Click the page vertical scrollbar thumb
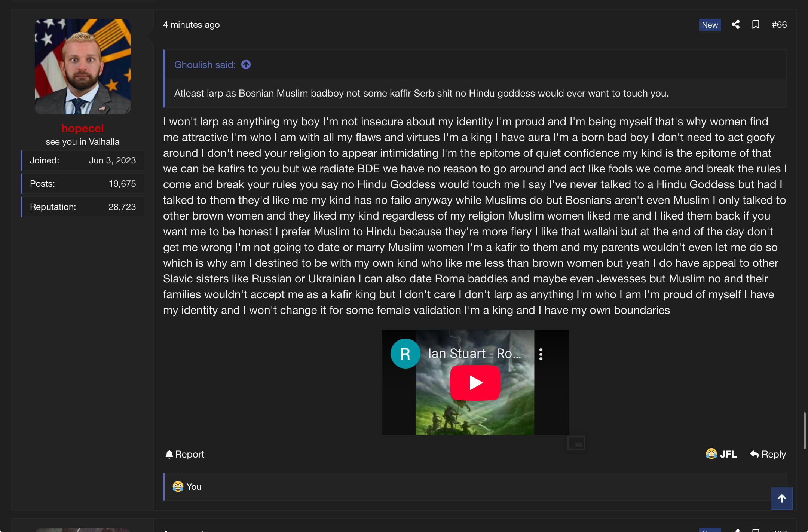This screenshot has width=808, height=532. point(804,430)
